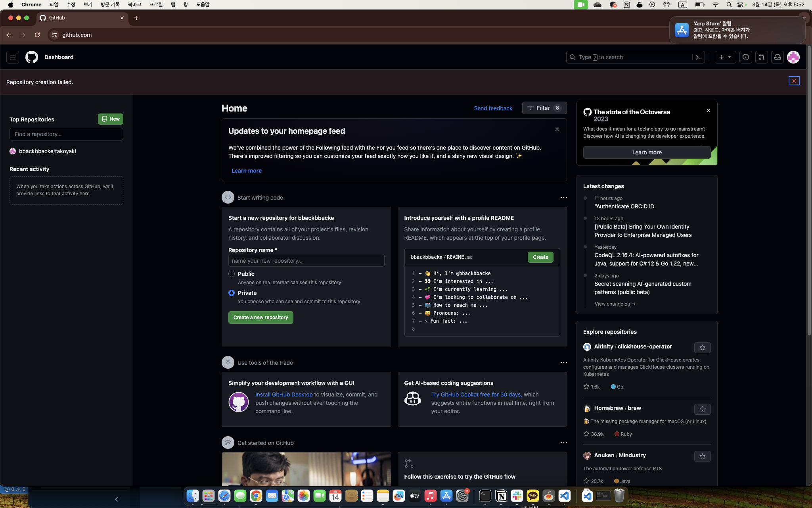Launch Slack from the Dock

click(x=517, y=496)
